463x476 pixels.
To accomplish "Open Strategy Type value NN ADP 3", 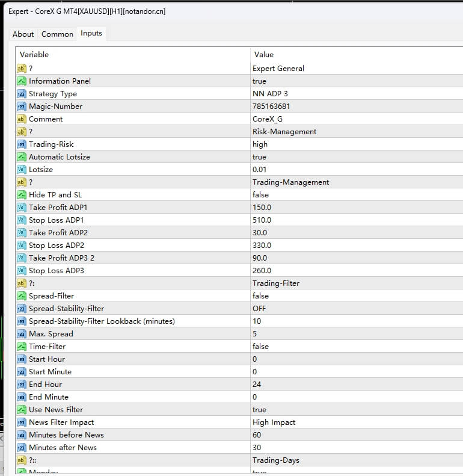I will [270, 94].
